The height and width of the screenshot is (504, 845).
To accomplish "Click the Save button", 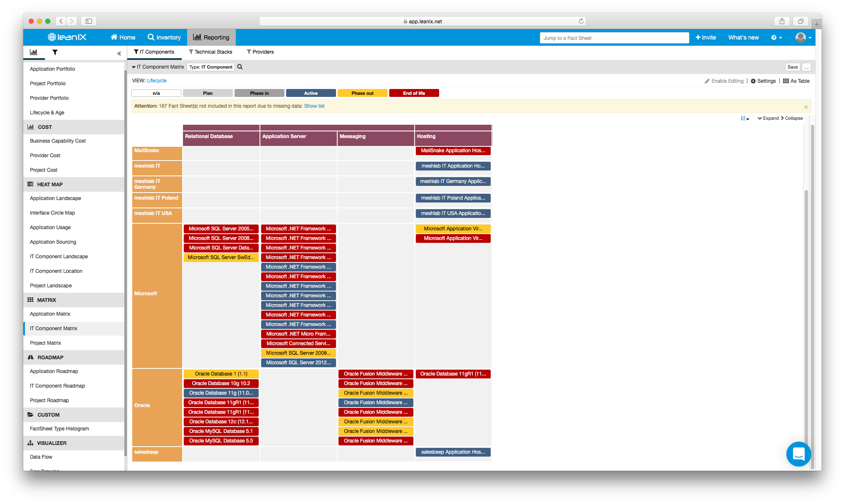I will coord(793,67).
